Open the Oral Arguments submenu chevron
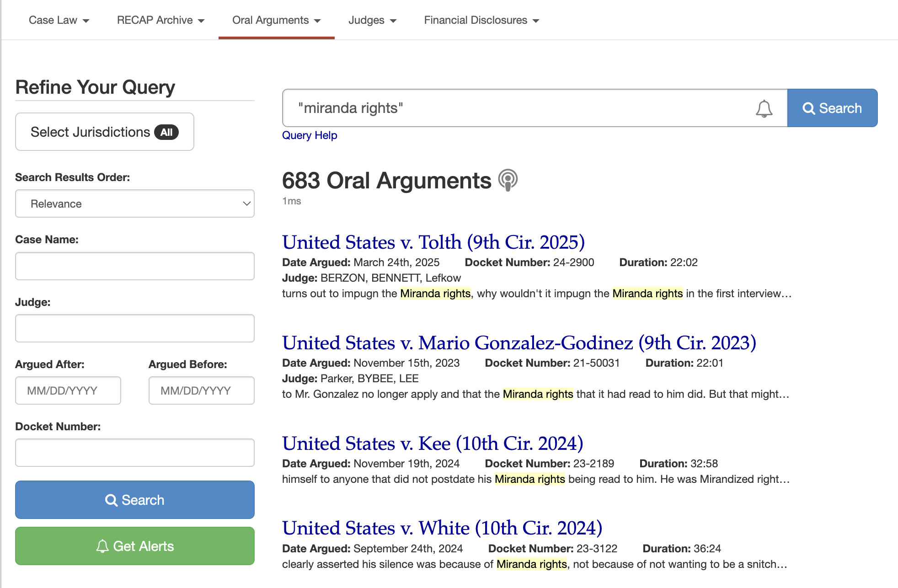 point(318,21)
